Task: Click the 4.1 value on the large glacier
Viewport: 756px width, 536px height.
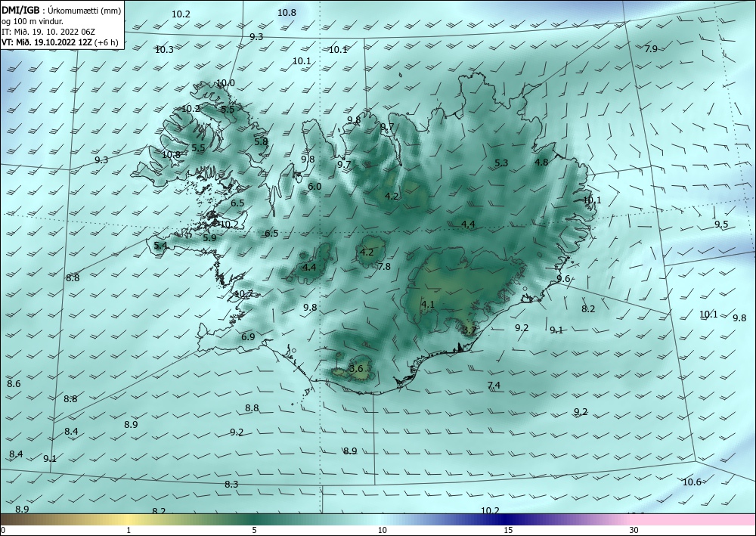Action: click(x=428, y=304)
